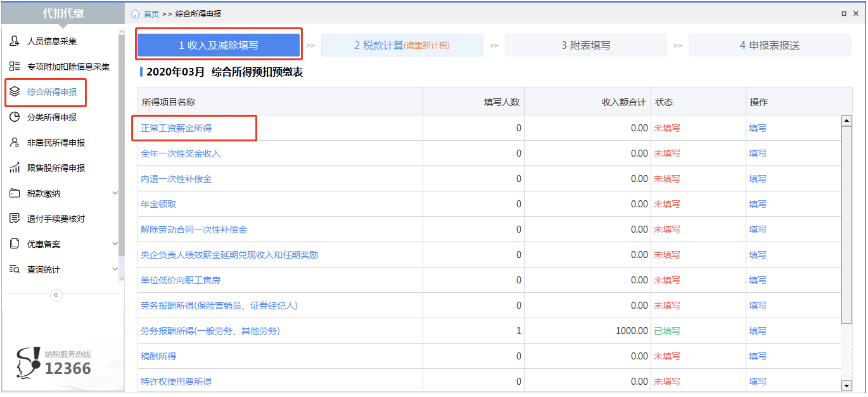Click table scrollbar up arrow

(x=846, y=121)
